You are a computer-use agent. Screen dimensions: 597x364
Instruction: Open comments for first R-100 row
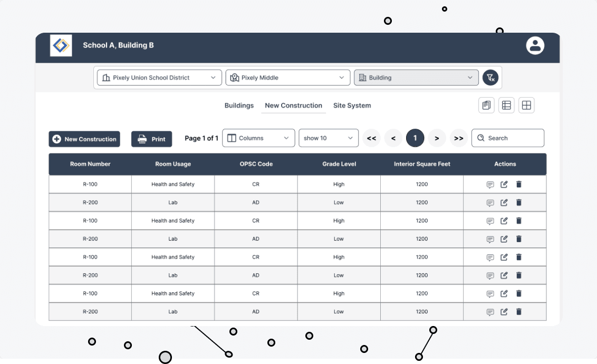pos(490,185)
